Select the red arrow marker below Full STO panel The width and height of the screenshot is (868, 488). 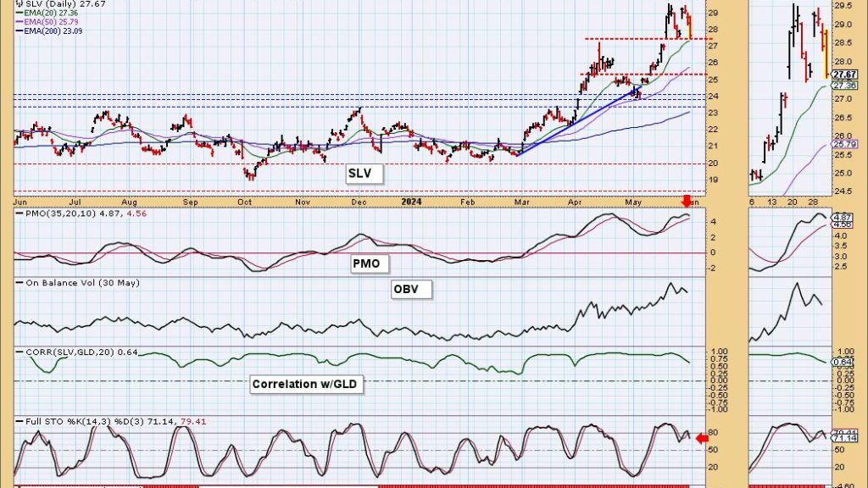[700, 438]
